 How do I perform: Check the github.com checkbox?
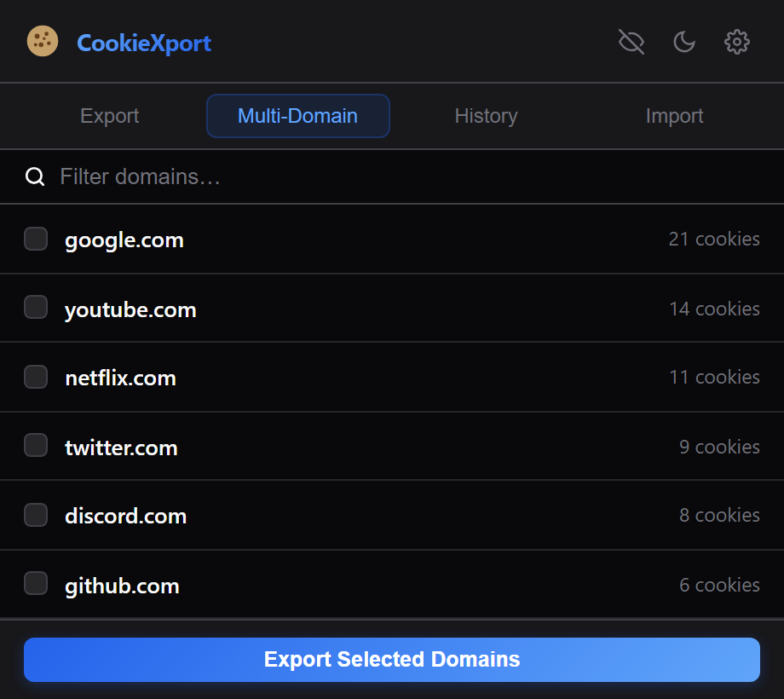point(36,584)
